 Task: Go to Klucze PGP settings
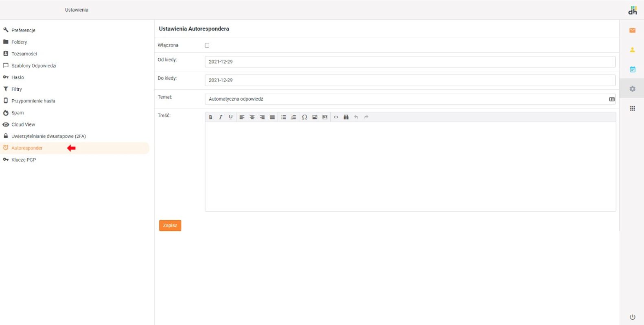tap(24, 160)
